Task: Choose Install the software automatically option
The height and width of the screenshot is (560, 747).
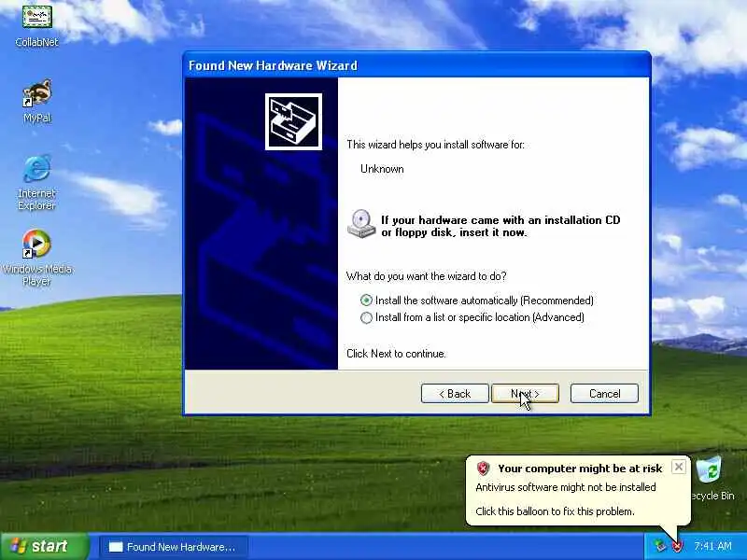Action: 477,301
